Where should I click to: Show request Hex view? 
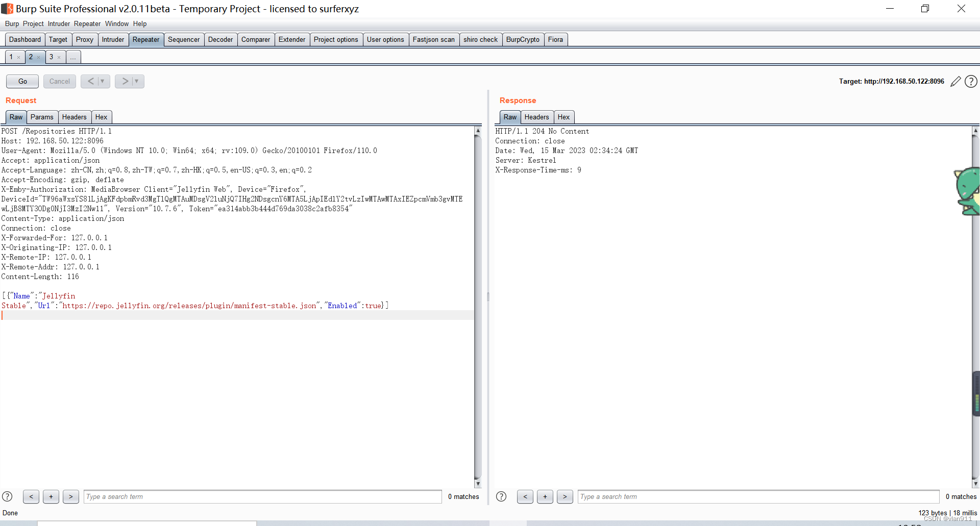click(x=102, y=117)
